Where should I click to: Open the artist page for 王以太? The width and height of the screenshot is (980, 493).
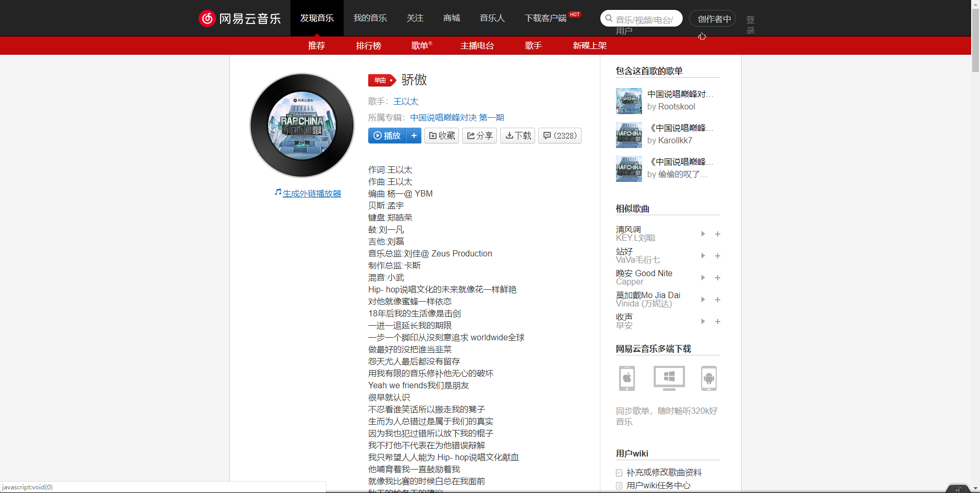[x=406, y=101]
